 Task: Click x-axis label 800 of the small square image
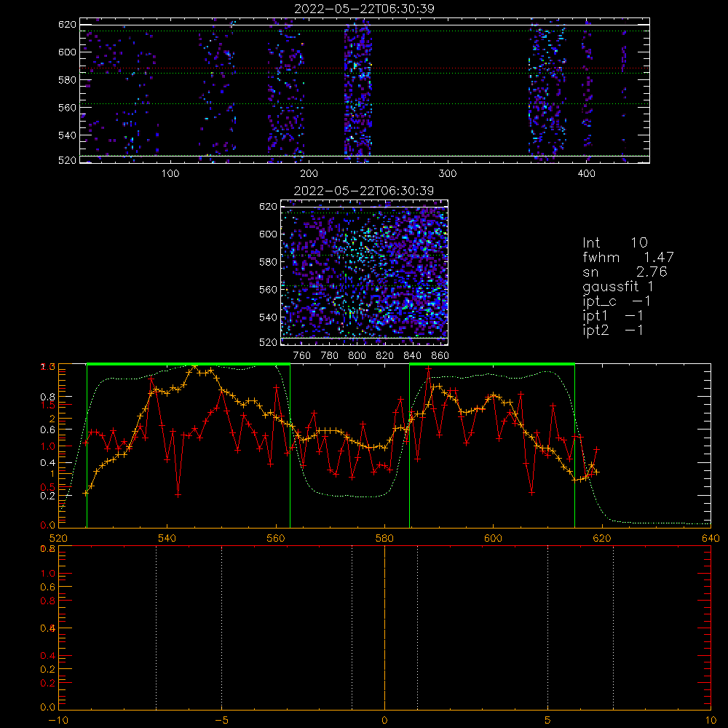point(357,356)
